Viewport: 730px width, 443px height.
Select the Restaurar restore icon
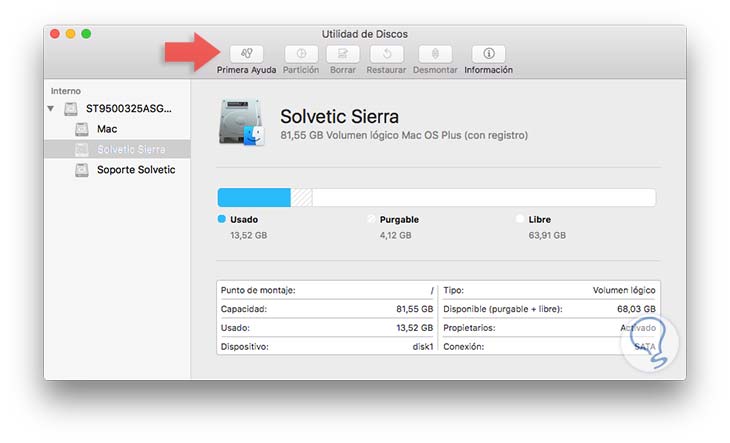(386, 54)
